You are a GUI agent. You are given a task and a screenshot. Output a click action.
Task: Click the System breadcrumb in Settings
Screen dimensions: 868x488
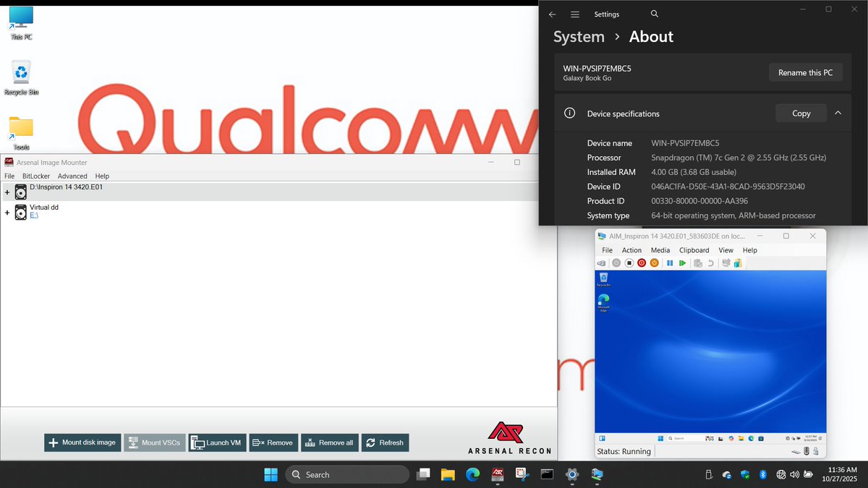[579, 37]
